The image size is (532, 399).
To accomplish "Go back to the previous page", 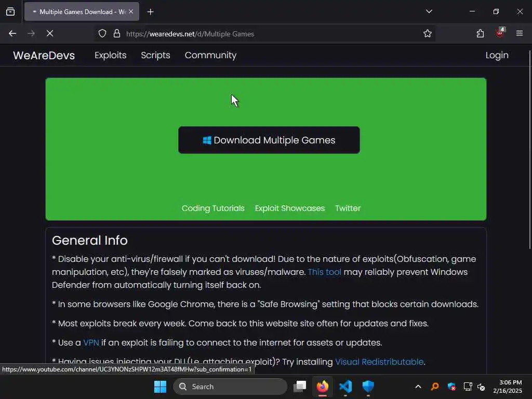I will coord(12,34).
